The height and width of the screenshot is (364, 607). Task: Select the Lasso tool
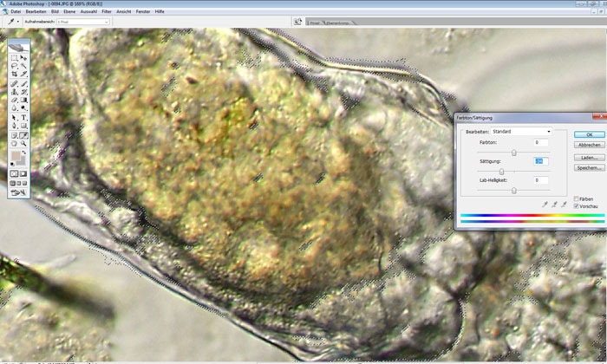15,67
